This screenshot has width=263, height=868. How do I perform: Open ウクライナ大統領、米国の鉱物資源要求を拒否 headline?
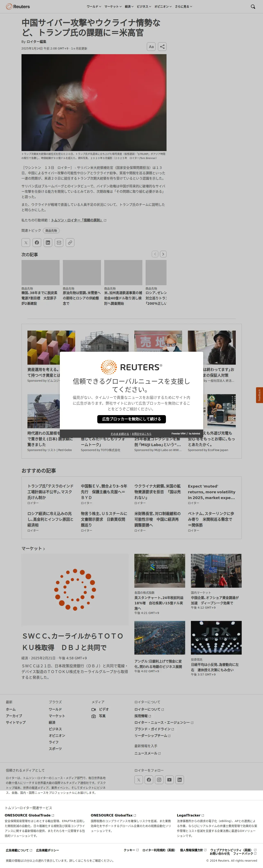coord(158,492)
